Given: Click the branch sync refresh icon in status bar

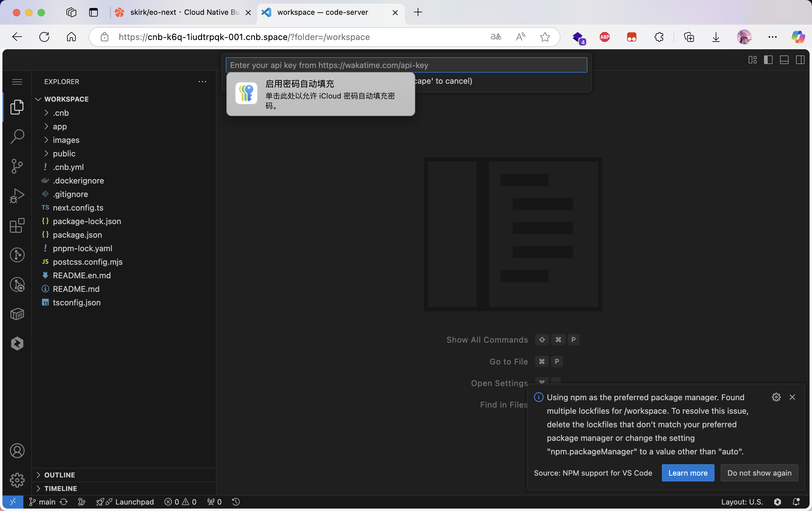Looking at the screenshot, I should [64, 502].
